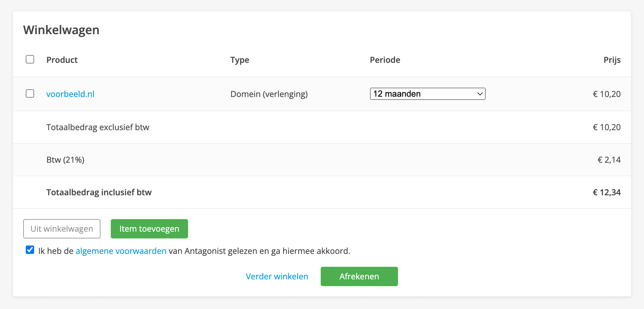Click the Winkelwagen heading
Image resolution: width=644 pixels, height=309 pixels.
61,30
